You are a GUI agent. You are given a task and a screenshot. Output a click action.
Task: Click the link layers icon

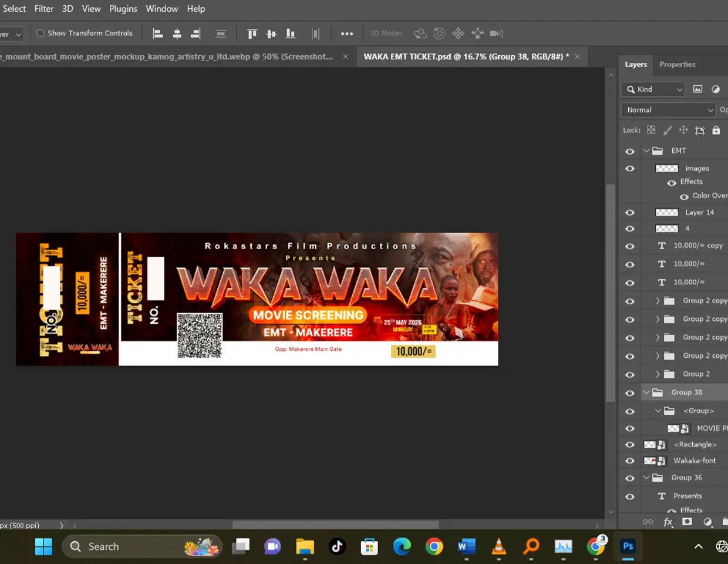pyautogui.click(x=648, y=522)
